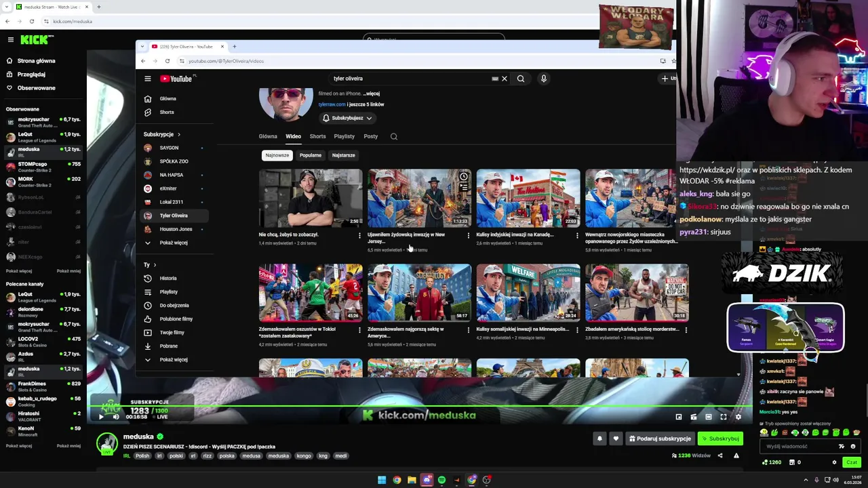The width and height of the screenshot is (868, 488).
Task: Open the Hiratoshi recommended channel
Action: 43,416
